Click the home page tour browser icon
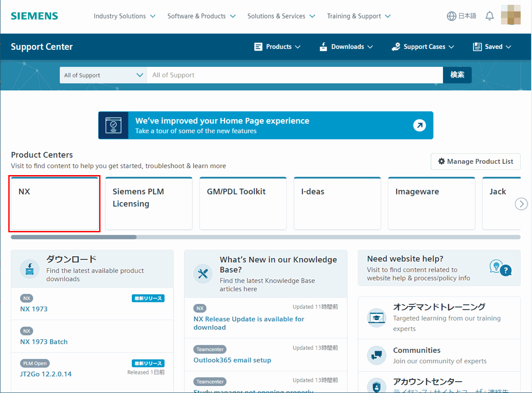The width and height of the screenshot is (532, 393). tap(114, 125)
